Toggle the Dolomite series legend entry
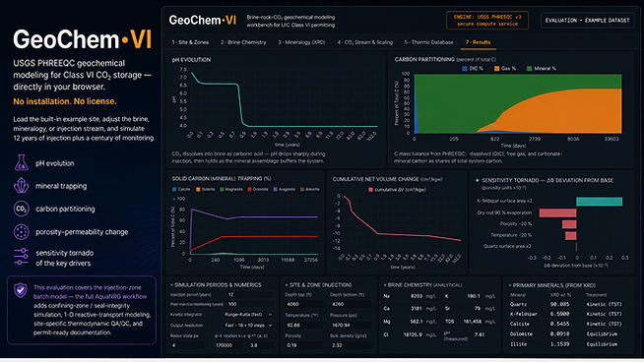Viewport: 644px width, 362px height. tap(258, 189)
